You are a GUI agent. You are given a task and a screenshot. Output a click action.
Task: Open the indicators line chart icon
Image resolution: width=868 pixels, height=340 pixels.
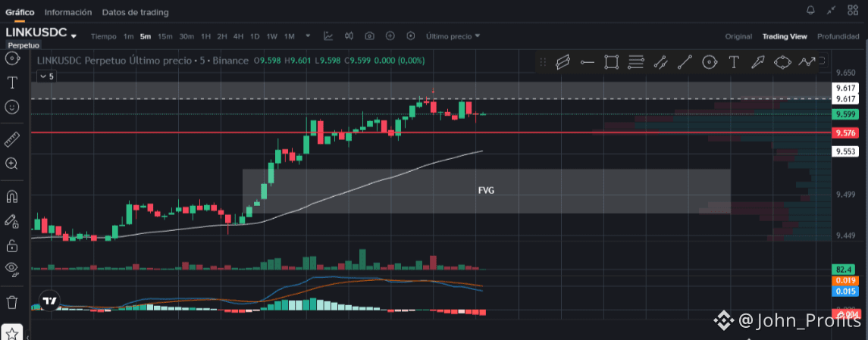click(328, 36)
